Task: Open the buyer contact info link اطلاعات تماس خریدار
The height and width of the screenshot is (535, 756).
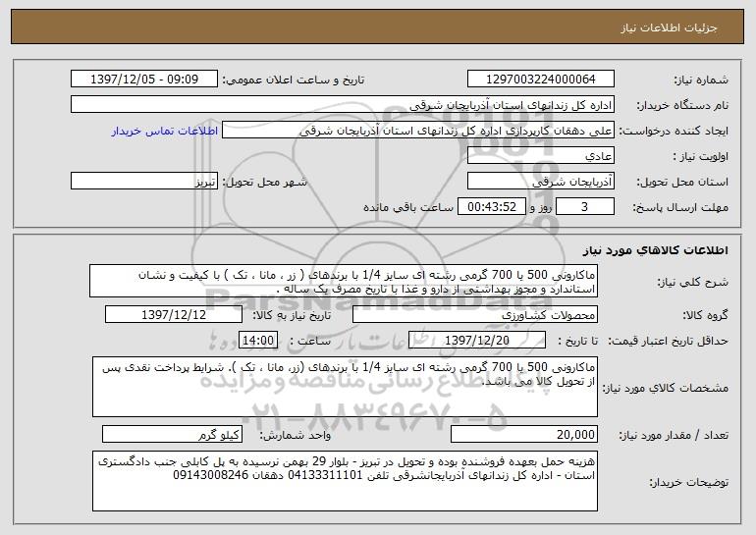Action: [x=165, y=132]
